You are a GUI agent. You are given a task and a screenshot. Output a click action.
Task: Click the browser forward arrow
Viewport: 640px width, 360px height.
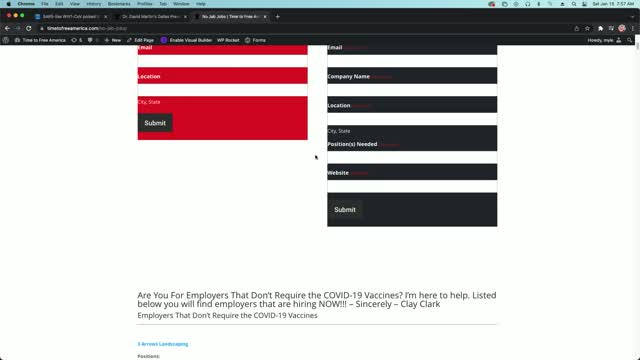pyautogui.click(x=18, y=28)
